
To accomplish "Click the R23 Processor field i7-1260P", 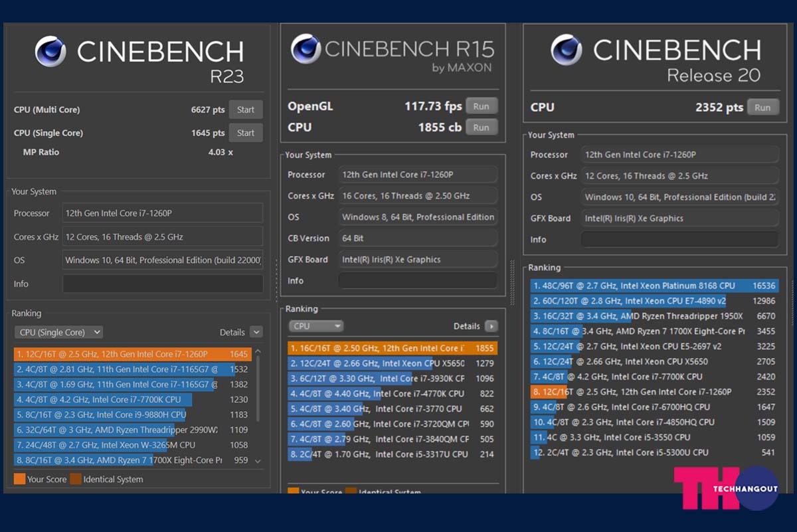I will [x=163, y=213].
